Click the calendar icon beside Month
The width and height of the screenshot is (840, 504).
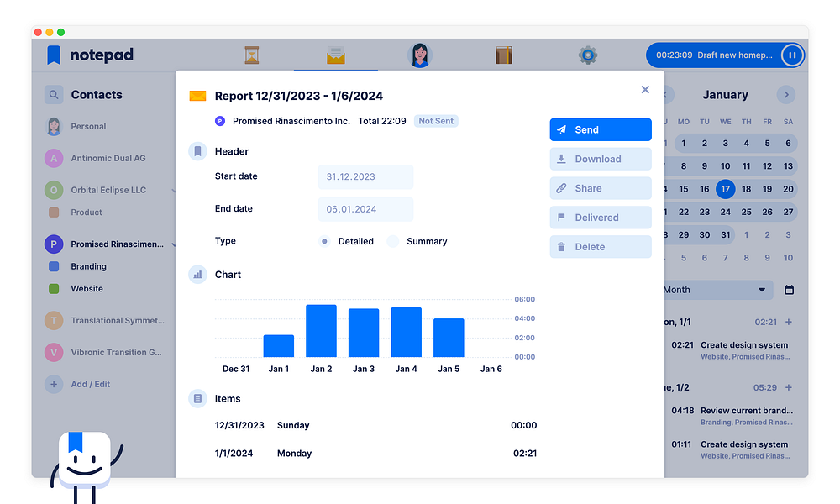789,290
